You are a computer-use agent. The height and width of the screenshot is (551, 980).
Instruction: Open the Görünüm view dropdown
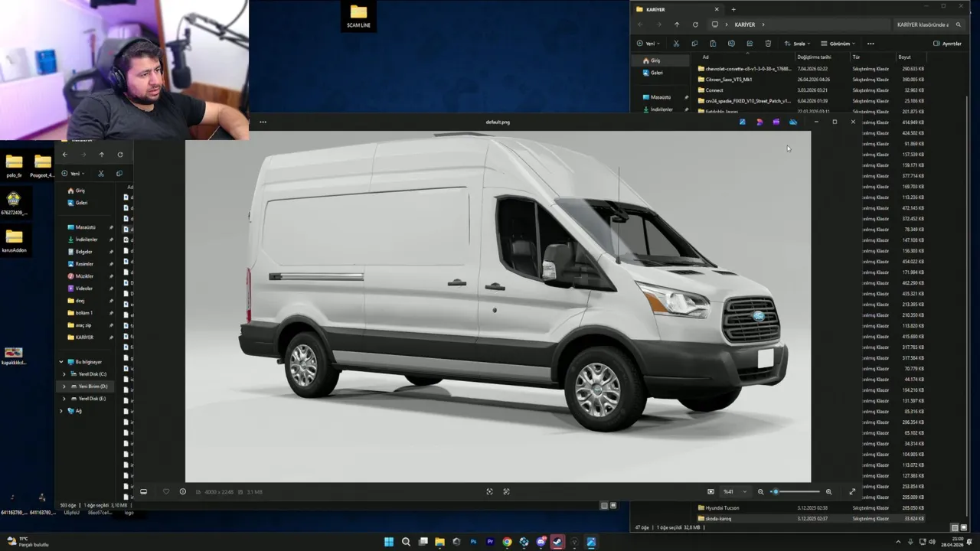click(838, 44)
